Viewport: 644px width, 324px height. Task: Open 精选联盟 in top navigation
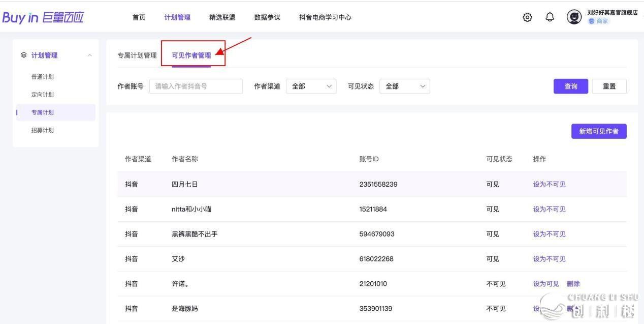(x=222, y=17)
